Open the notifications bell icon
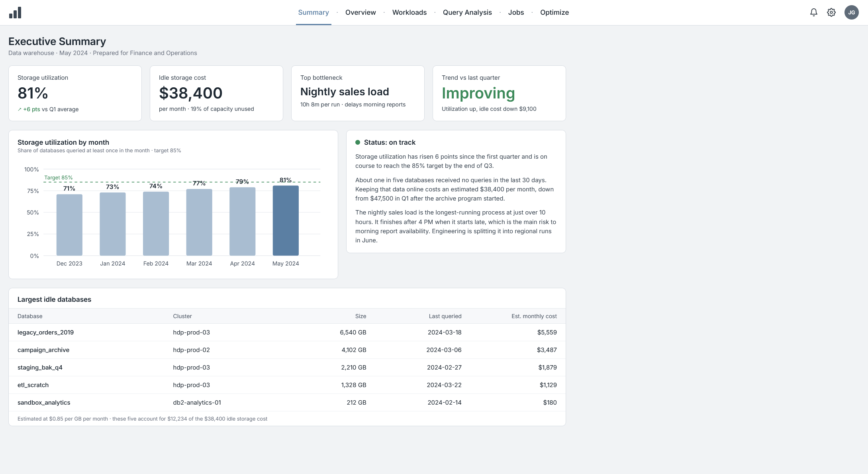Image resolution: width=868 pixels, height=474 pixels. (x=813, y=12)
